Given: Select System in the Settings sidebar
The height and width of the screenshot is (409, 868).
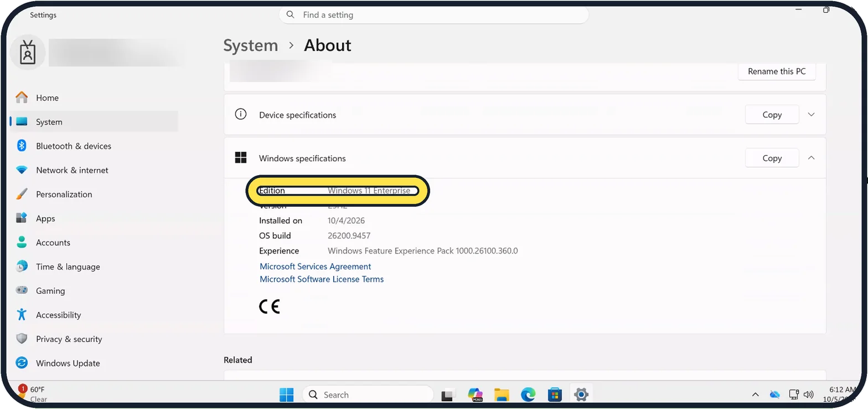Looking at the screenshot, I should point(94,122).
